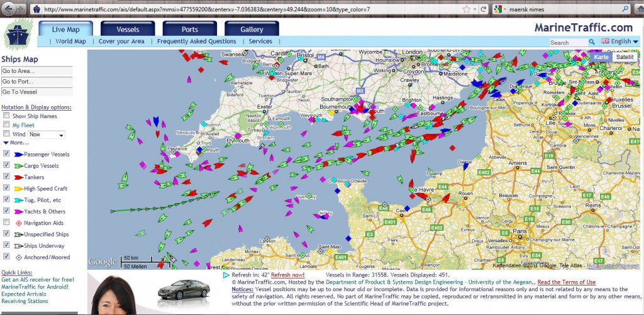Enable the Wind overlay checkbox

6,133
